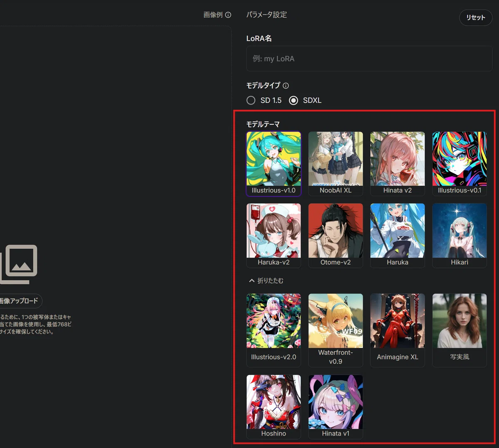Choose the Otome-v2 model theme
Viewport: 499px width, 448px height.
click(x=336, y=236)
